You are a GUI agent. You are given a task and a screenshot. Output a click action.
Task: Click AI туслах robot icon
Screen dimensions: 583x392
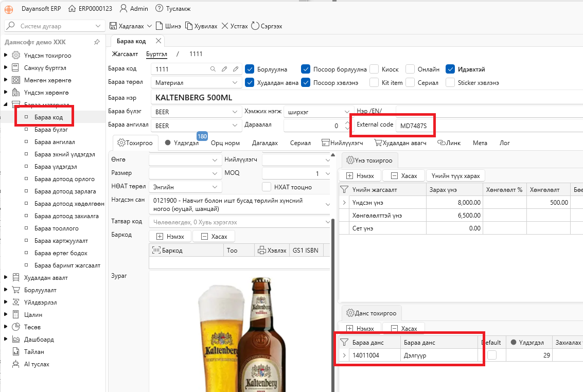pyautogui.click(x=16, y=364)
